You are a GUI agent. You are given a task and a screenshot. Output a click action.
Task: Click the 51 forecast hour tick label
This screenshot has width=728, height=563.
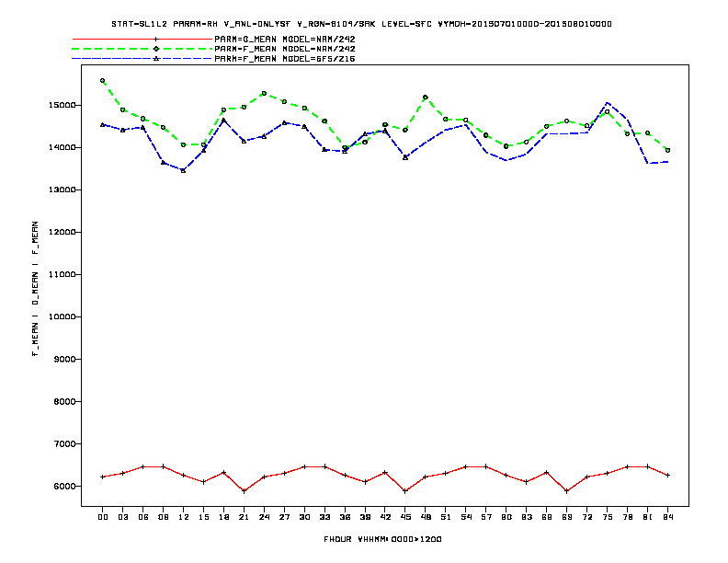point(446,517)
